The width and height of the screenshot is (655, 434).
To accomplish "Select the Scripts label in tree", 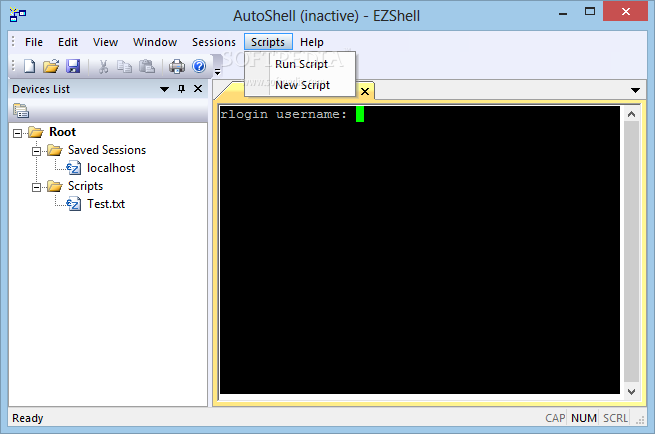I will 85,186.
